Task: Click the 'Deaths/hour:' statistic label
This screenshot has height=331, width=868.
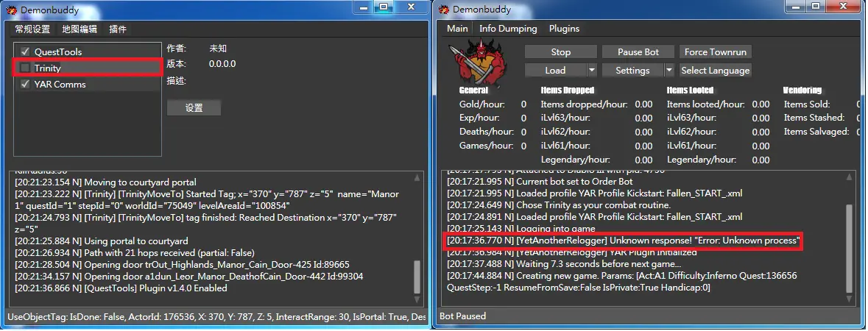Action: coord(487,132)
